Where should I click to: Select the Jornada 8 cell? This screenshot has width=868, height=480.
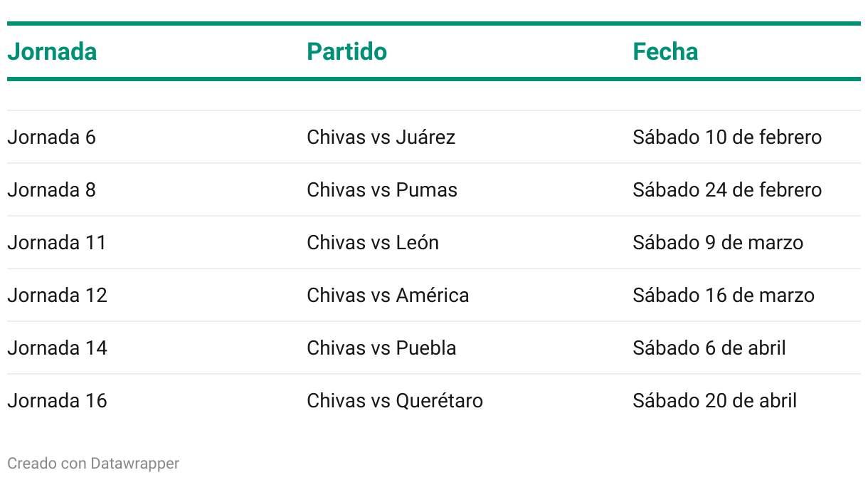point(51,189)
